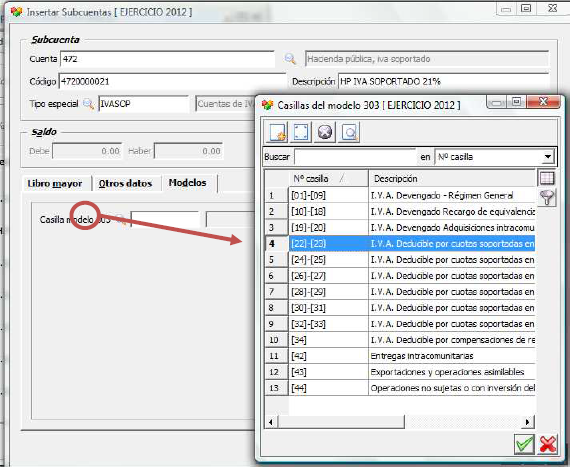
Task: Click the horizontal scrollbar right arrow
Action: pos(527,422)
